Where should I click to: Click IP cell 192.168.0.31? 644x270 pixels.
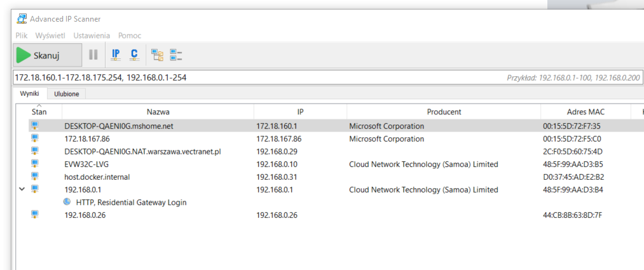(x=277, y=177)
